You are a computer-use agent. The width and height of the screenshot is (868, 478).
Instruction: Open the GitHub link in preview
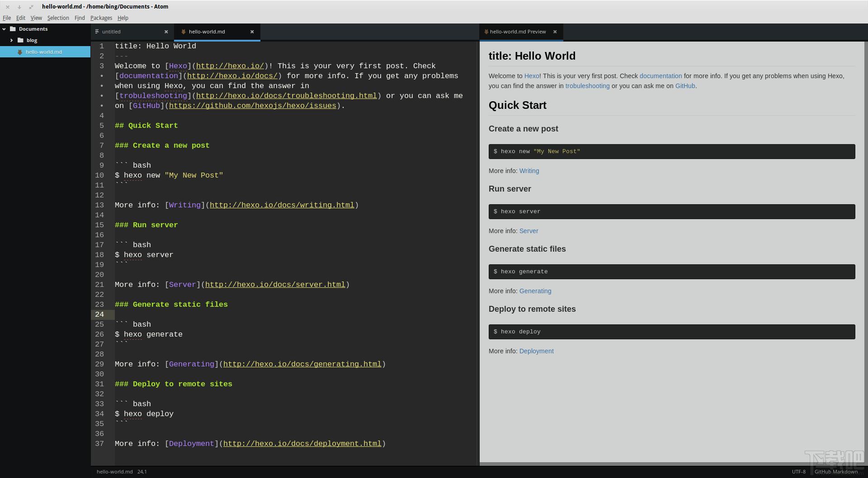pos(685,86)
